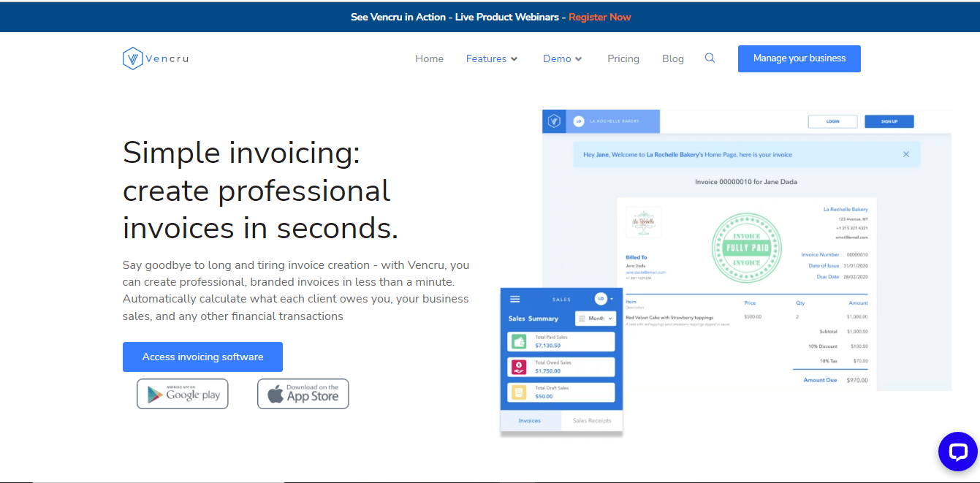Click the hamburger menu in Sales panel
Image resolution: width=980 pixels, height=483 pixels.
tap(514, 299)
